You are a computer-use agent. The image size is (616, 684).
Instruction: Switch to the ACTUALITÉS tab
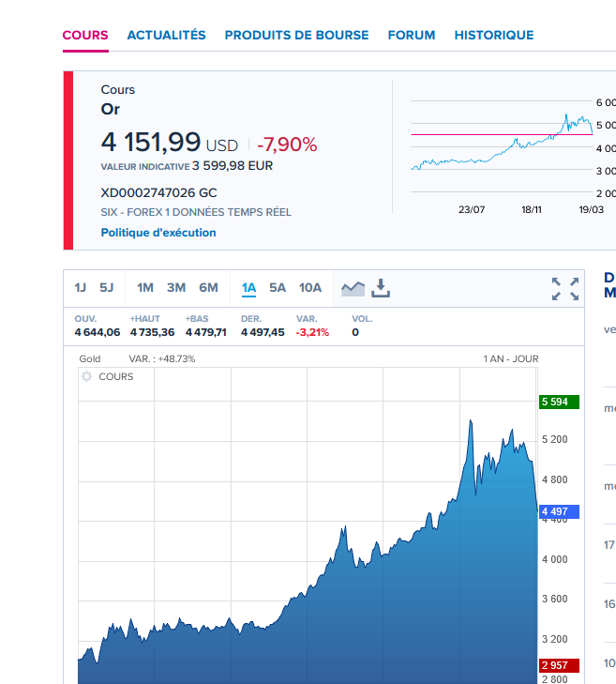click(x=166, y=35)
